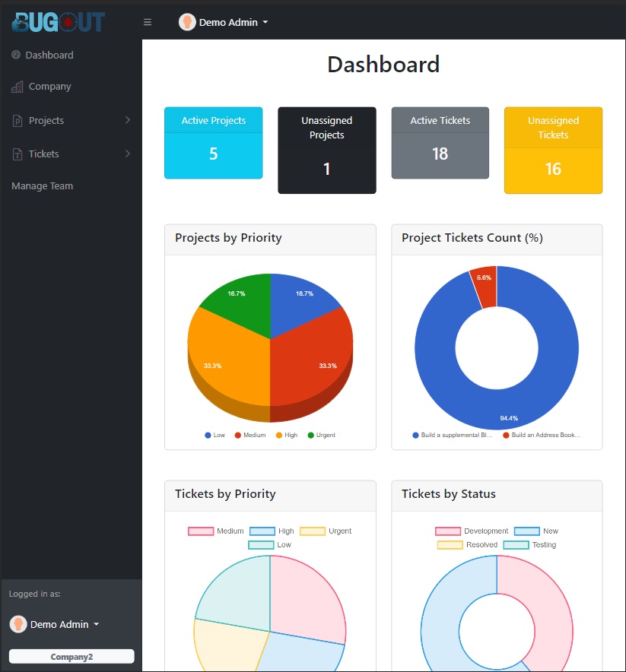Toggle Development in Tickets by Status legend
The width and height of the screenshot is (626, 672).
pos(472,531)
